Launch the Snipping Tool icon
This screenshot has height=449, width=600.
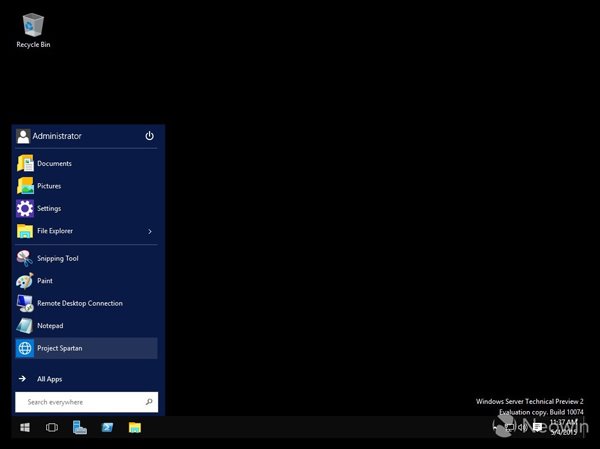[25, 258]
